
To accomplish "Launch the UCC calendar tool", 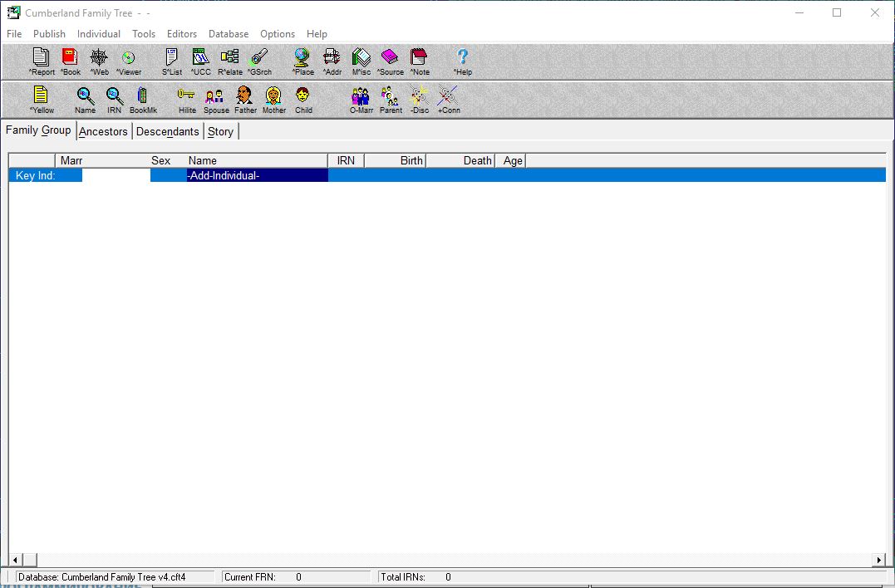I will click(200, 58).
